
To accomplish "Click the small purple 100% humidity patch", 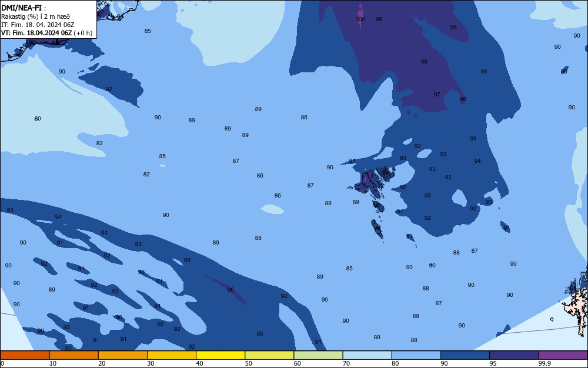I will coord(360,16).
